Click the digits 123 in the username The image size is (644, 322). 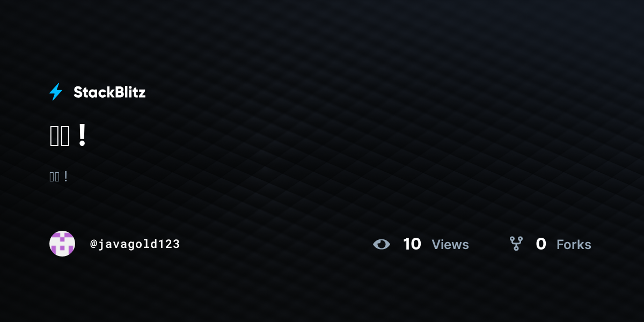tap(170, 244)
